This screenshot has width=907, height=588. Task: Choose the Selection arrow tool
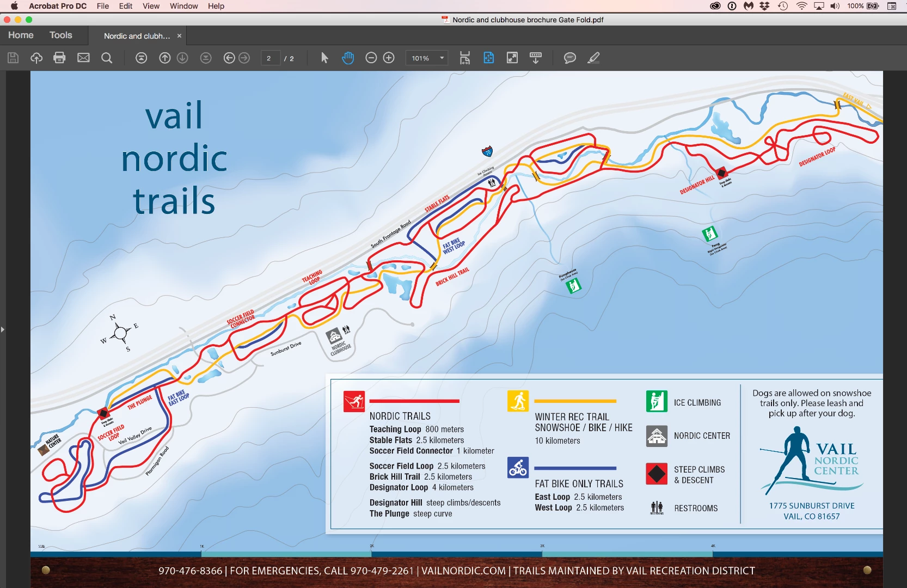[x=324, y=58]
